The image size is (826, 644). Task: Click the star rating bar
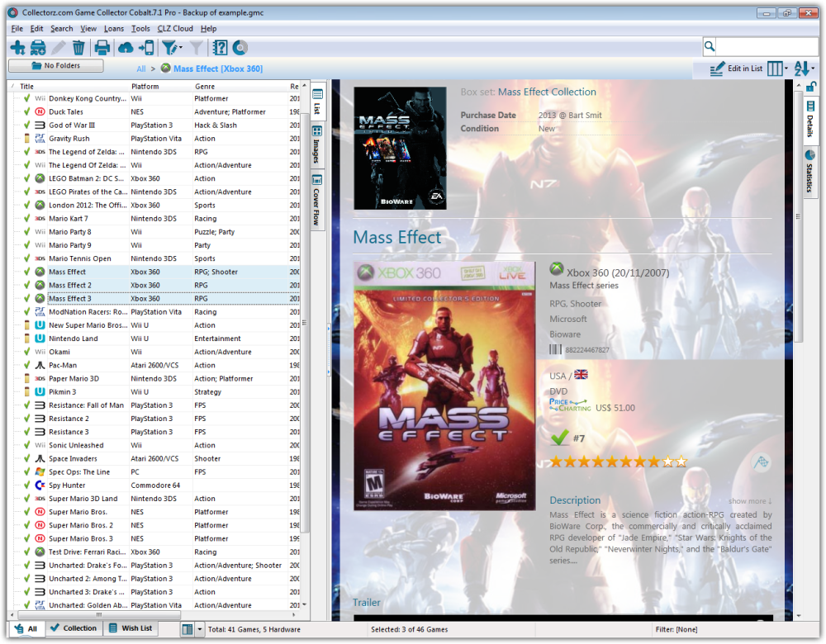tap(619, 462)
